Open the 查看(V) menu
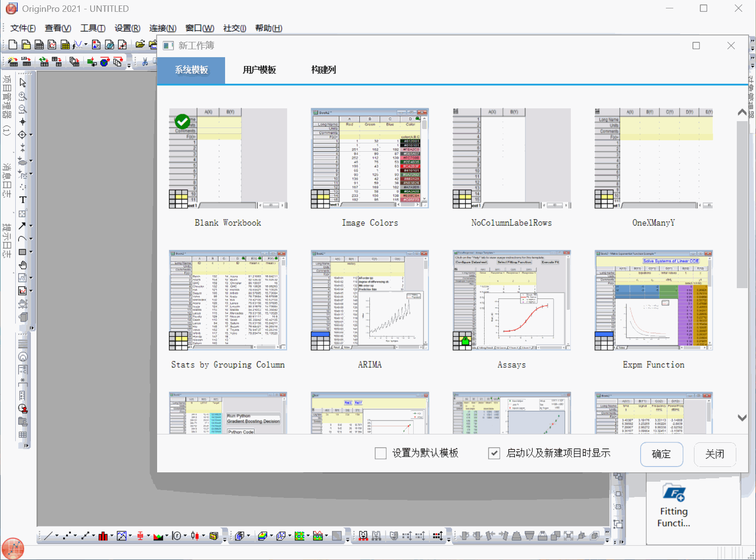 pos(58,28)
